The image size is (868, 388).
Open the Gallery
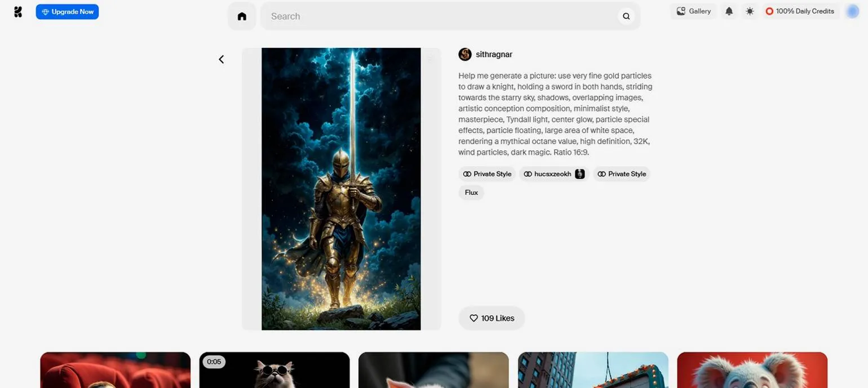click(x=694, y=11)
